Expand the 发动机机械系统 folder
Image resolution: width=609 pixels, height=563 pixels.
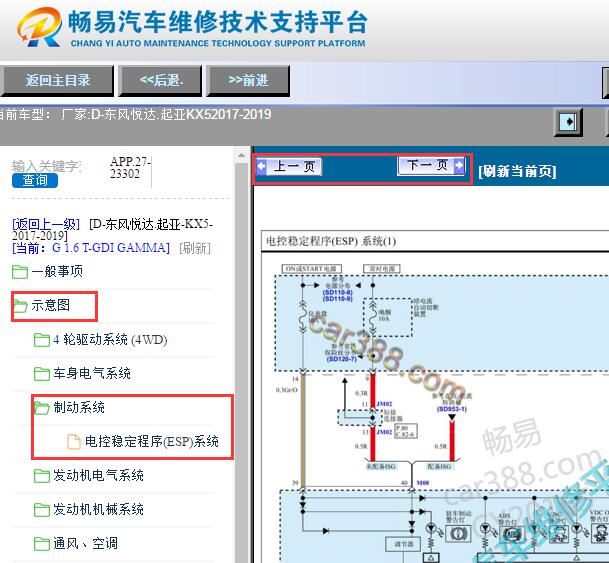point(98,509)
